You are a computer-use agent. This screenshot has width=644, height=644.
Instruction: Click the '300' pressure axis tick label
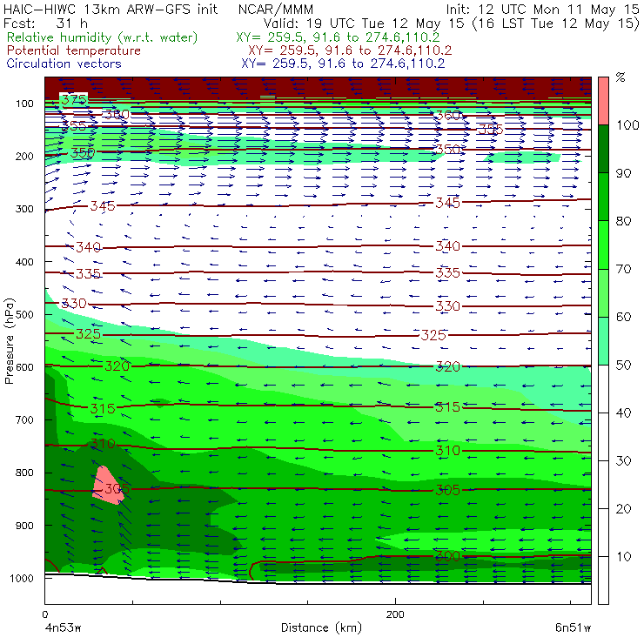[x=24, y=209]
